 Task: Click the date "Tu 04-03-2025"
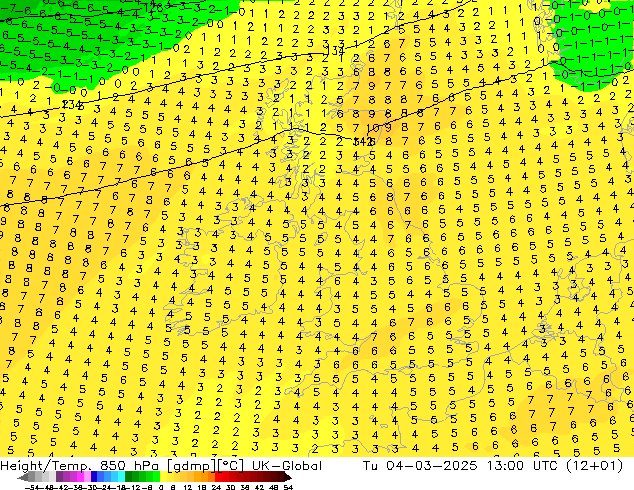420,466
